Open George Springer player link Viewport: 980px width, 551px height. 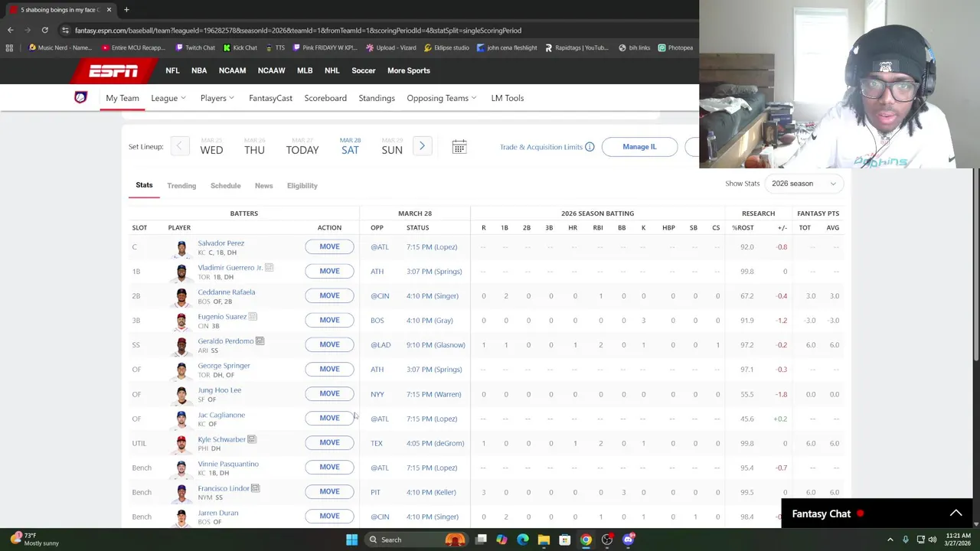point(224,366)
